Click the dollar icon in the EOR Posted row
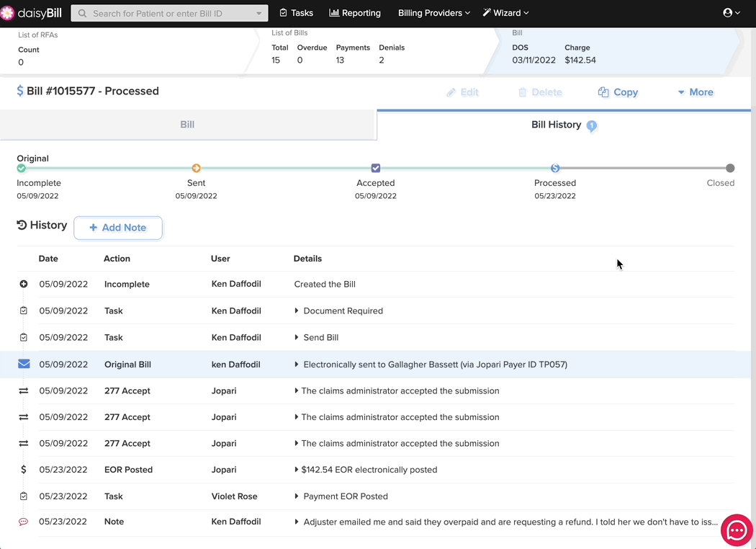Screen dimensions: 756x549 (24, 470)
